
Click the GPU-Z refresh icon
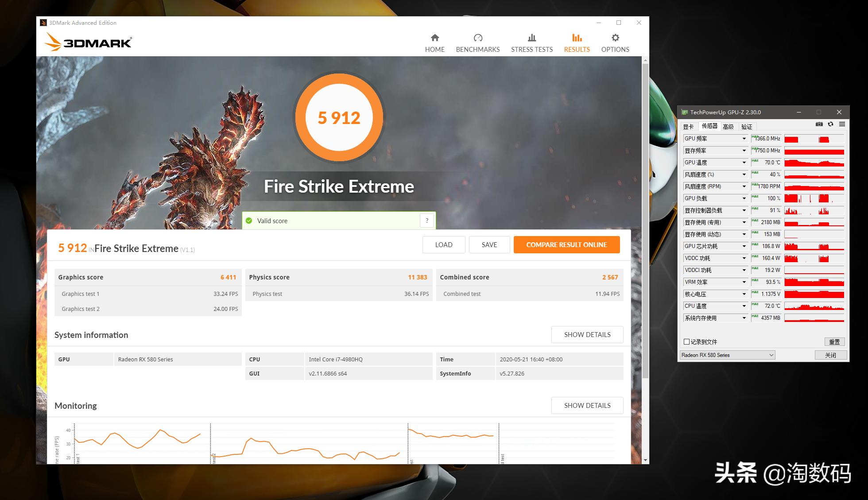(x=830, y=124)
